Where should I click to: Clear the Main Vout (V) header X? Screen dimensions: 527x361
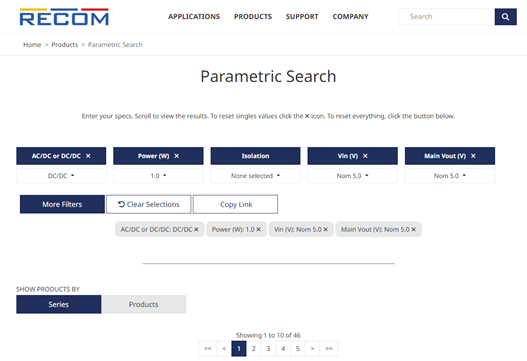pos(473,156)
